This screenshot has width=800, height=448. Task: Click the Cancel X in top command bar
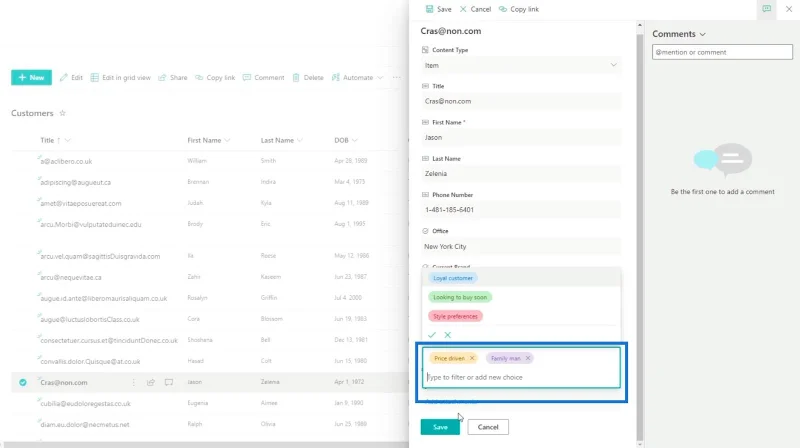point(463,9)
